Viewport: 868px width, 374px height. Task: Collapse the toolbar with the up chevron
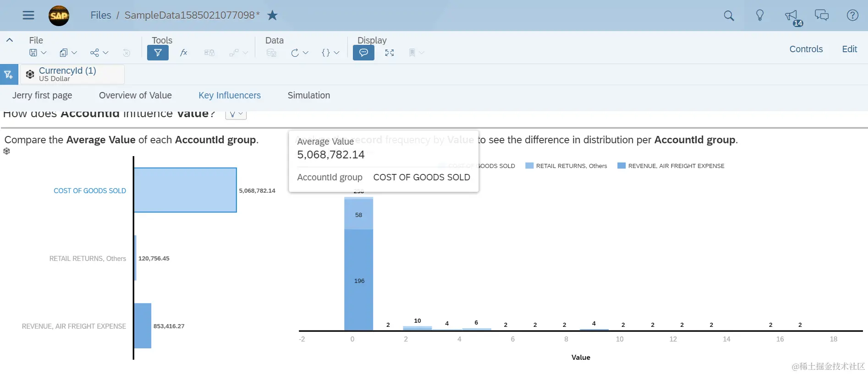pos(9,40)
